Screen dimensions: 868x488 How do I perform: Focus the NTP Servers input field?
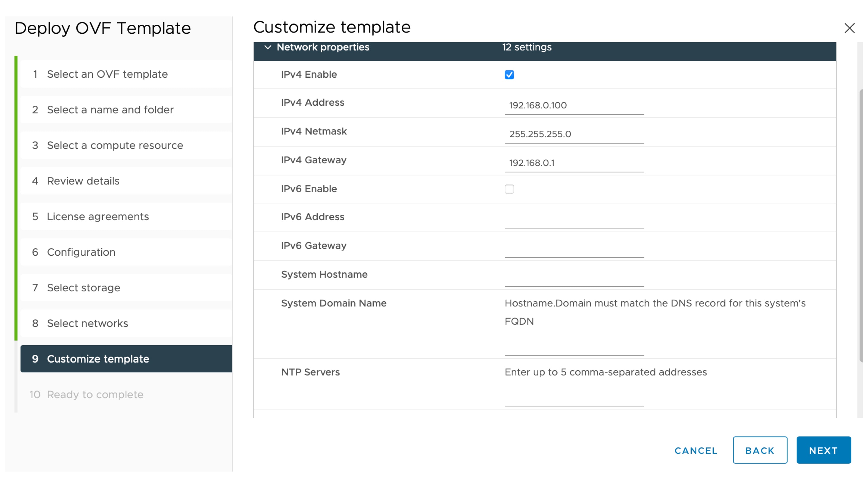(574, 398)
